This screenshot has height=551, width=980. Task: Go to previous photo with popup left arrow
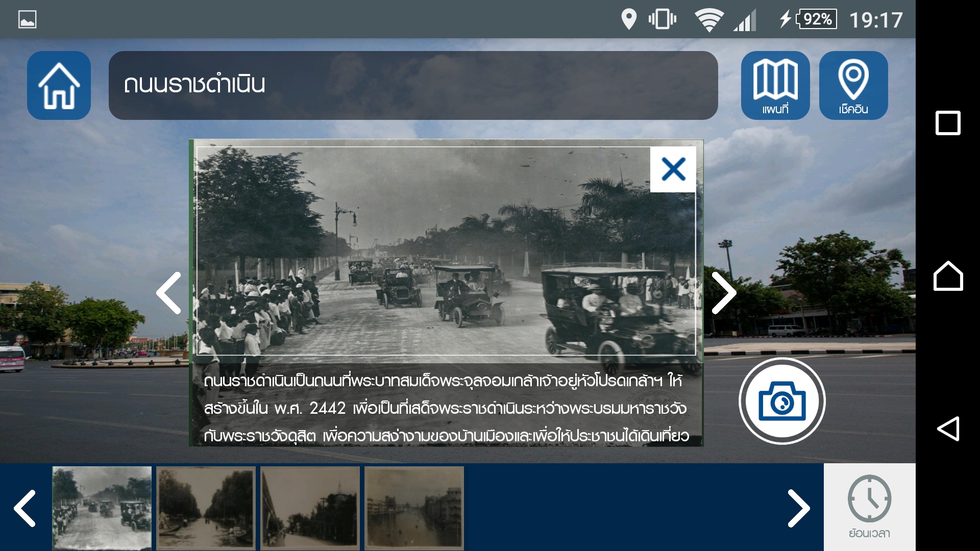pos(169,293)
